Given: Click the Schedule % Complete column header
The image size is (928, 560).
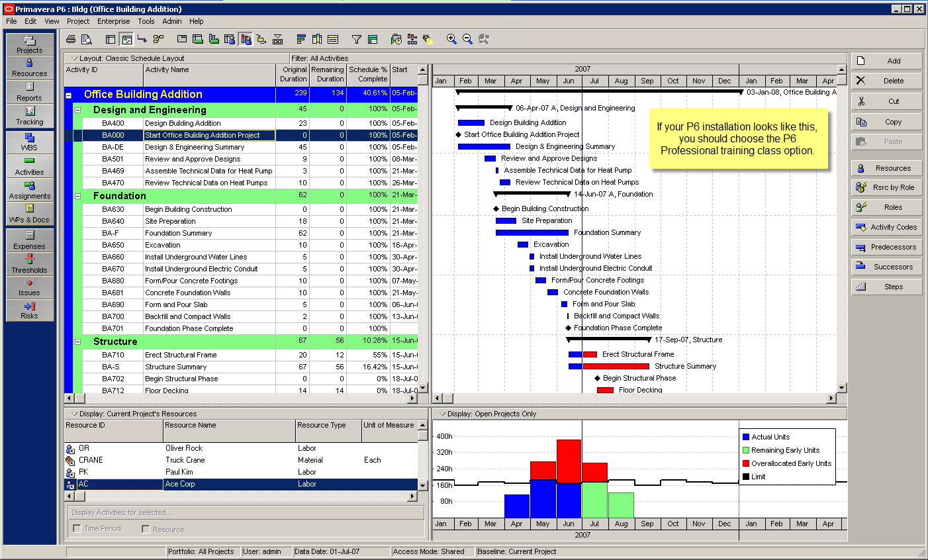Looking at the screenshot, I should pos(368,75).
